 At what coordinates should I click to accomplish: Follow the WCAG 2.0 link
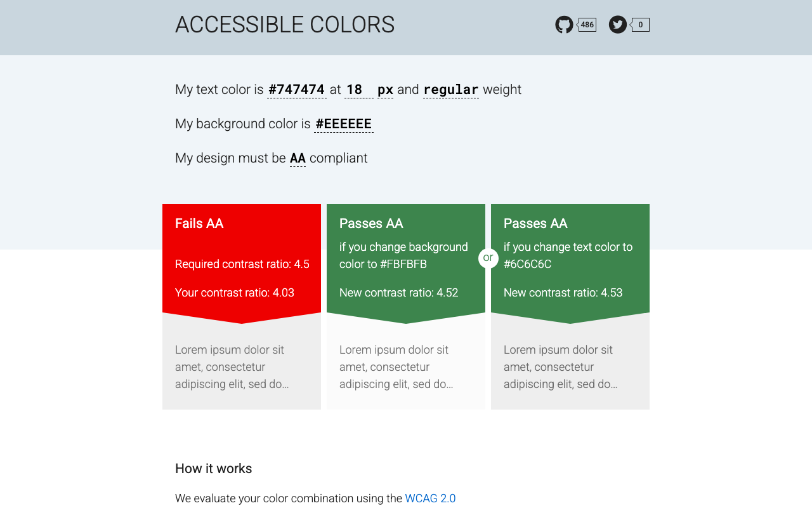tap(430, 498)
